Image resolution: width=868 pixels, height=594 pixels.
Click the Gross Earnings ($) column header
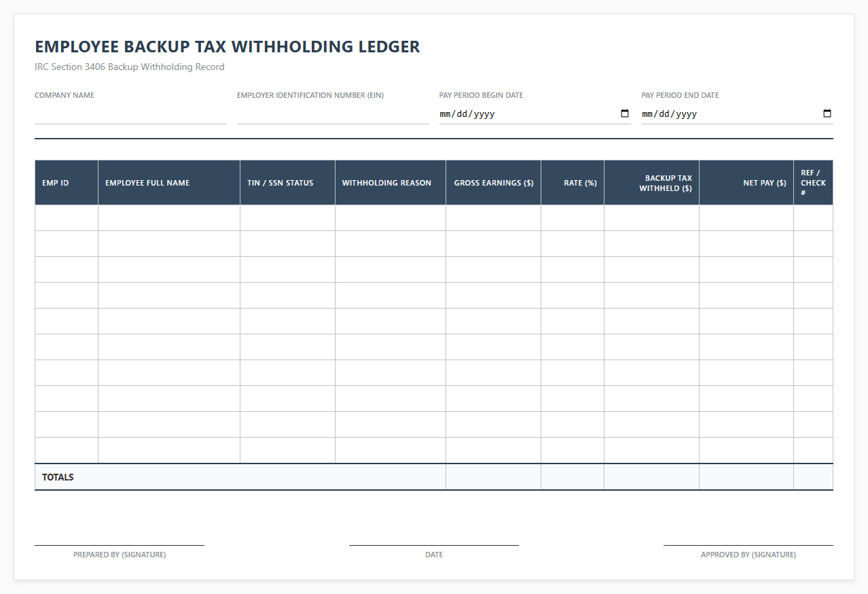click(494, 183)
